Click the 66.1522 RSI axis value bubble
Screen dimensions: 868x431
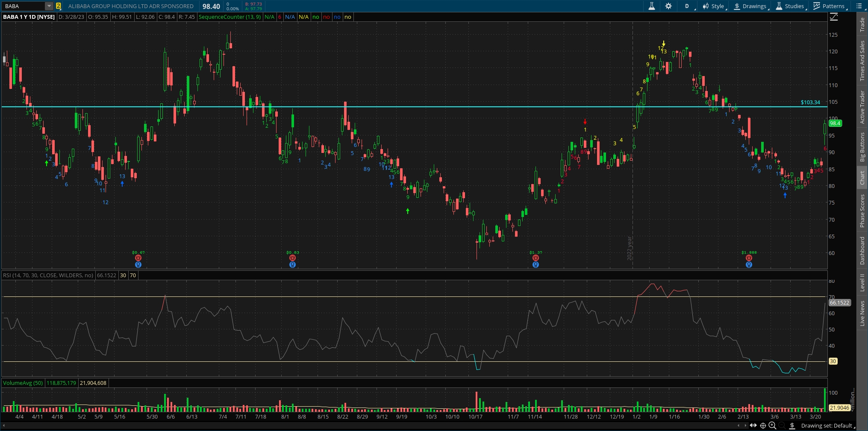839,303
